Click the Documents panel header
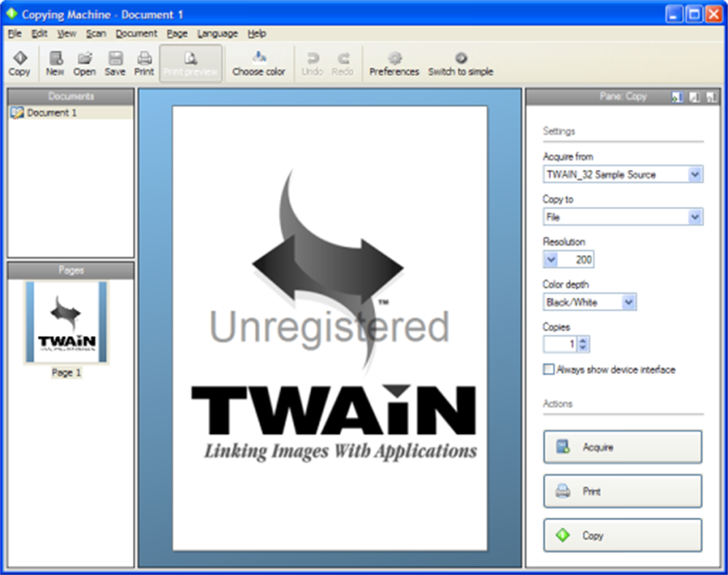728x575 pixels. (71, 96)
